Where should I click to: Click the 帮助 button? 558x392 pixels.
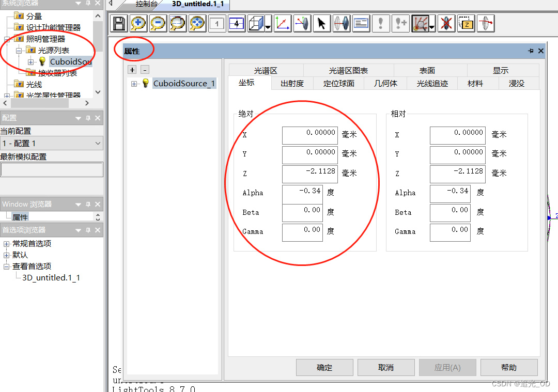[509, 367]
